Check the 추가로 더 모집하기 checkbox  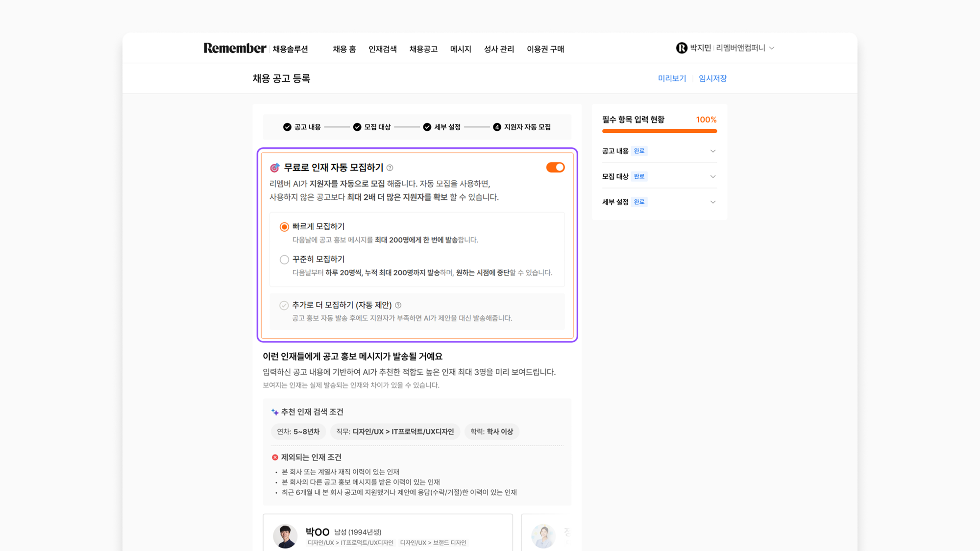[x=284, y=306]
